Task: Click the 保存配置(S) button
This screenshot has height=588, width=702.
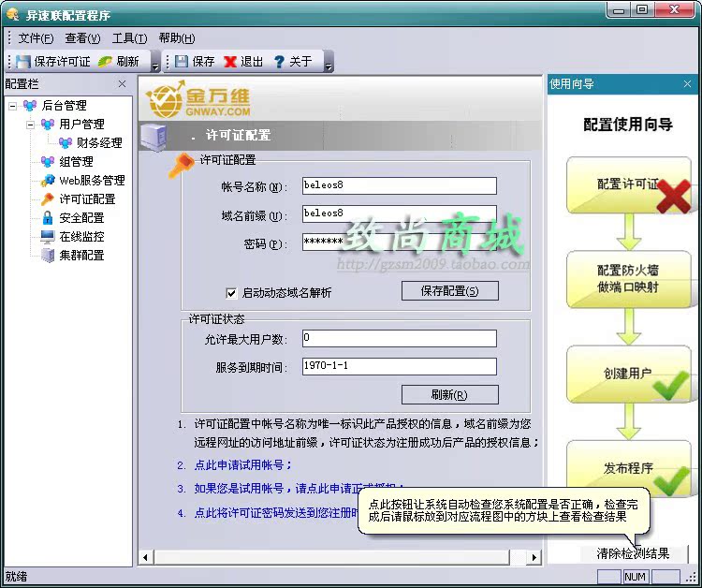Action: coord(450,291)
